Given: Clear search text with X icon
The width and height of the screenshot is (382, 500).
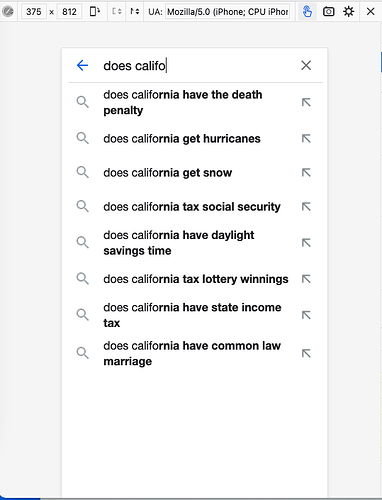Looking at the screenshot, I should click(306, 65).
